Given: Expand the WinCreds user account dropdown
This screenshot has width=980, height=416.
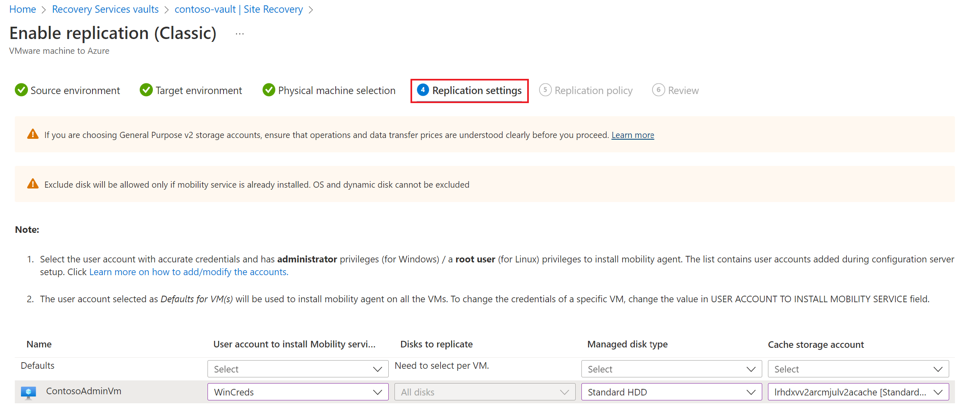Looking at the screenshot, I should (297, 392).
